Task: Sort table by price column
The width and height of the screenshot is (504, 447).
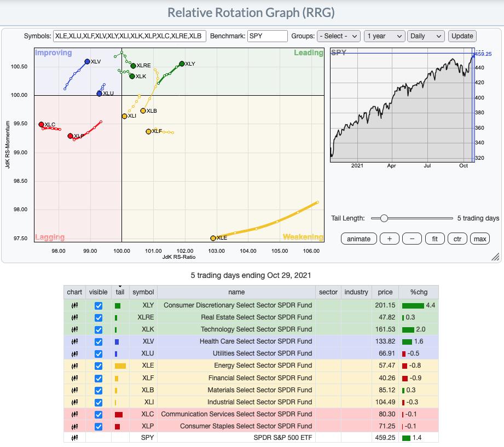Action: (385, 292)
